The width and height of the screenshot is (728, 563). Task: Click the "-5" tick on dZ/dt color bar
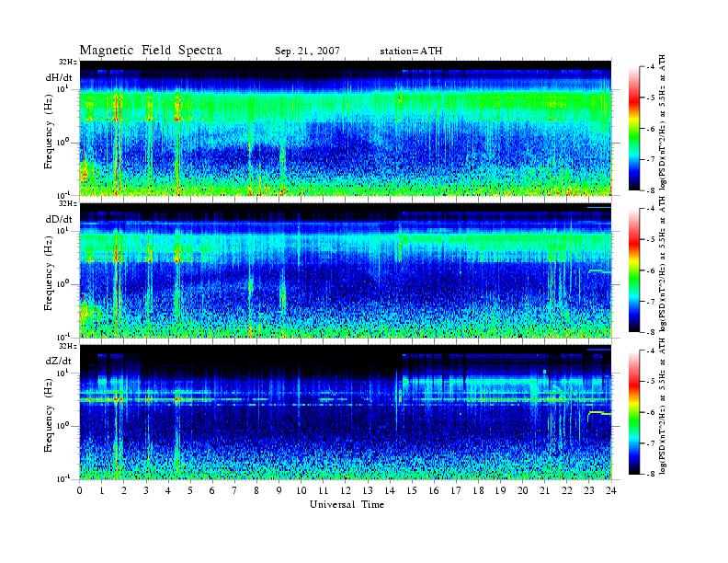[x=651, y=382]
